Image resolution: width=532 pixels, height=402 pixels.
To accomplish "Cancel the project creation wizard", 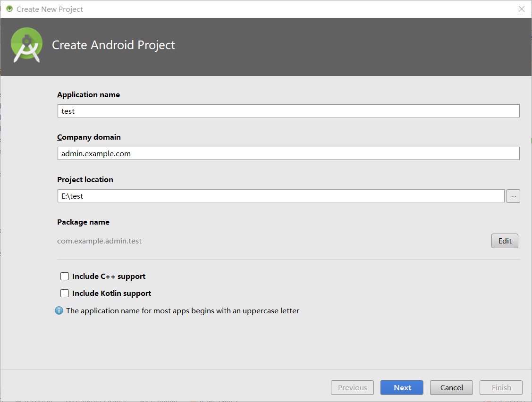I will click(451, 387).
